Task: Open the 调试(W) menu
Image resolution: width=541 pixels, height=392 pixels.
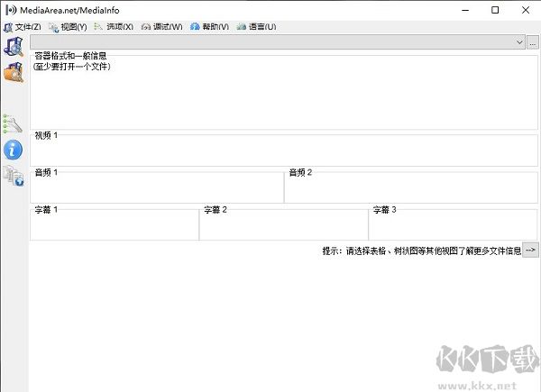Action: click(x=161, y=27)
